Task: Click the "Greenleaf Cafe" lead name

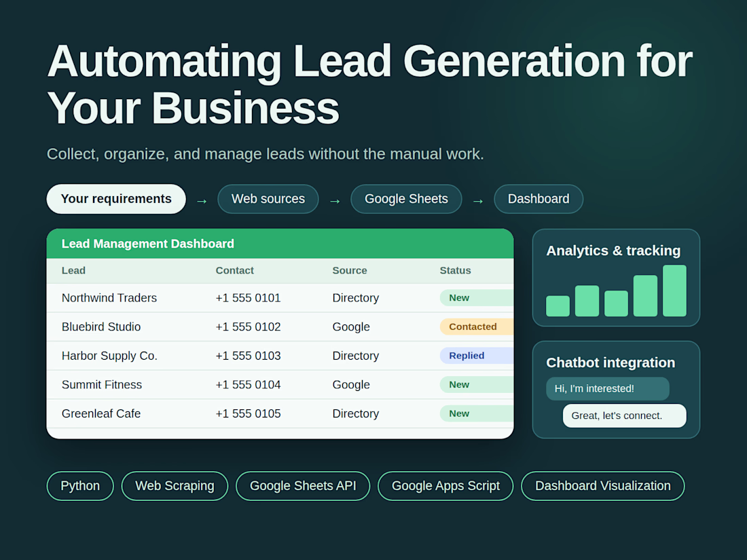Action: tap(101, 414)
